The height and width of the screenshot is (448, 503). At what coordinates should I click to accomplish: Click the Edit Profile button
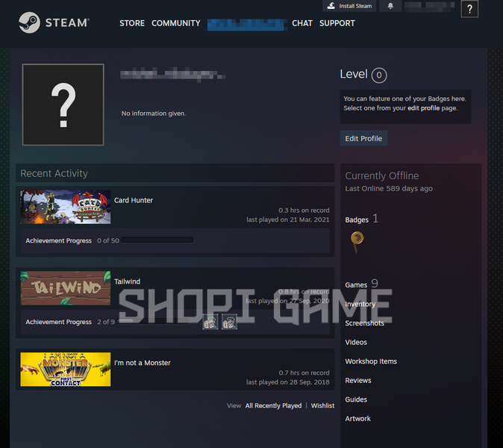click(363, 138)
